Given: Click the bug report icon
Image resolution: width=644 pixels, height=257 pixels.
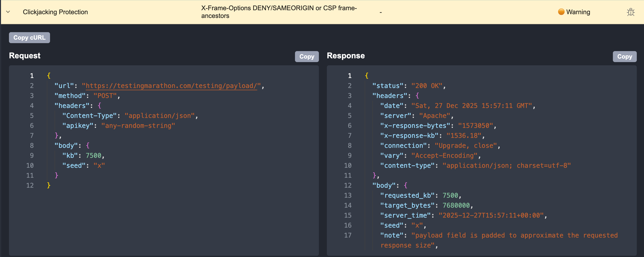Looking at the screenshot, I should pos(631,12).
